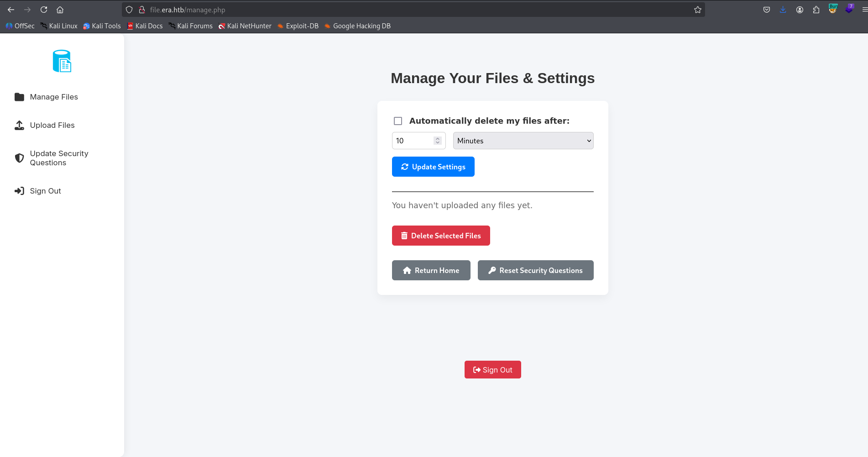The height and width of the screenshot is (457, 868).
Task: Click Reset Security Questions
Action: point(535,270)
